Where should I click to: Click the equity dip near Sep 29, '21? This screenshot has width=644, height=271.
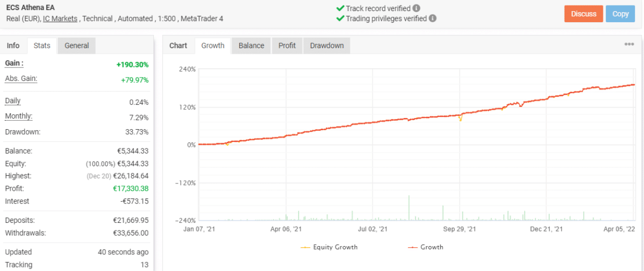(460, 119)
